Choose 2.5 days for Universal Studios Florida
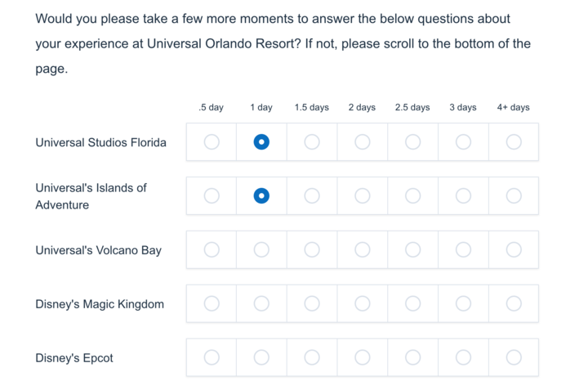 pos(413,142)
